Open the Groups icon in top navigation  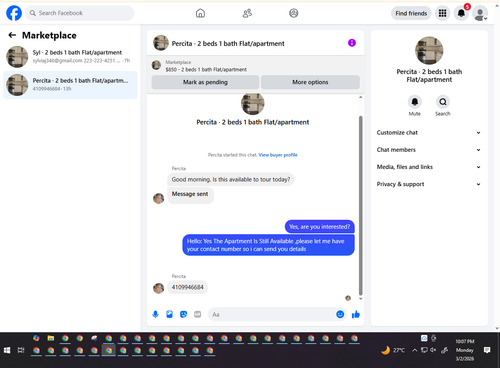point(294,13)
